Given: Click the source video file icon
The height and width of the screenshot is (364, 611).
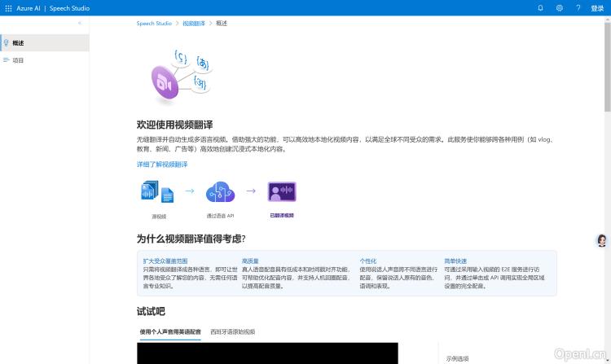Looking at the screenshot, I should (158, 192).
